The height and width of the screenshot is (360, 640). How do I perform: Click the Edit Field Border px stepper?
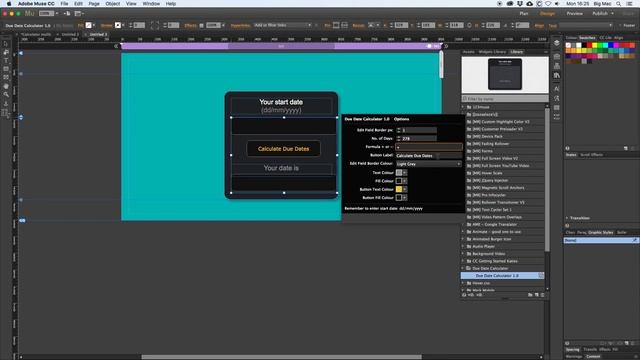click(x=398, y=130)
